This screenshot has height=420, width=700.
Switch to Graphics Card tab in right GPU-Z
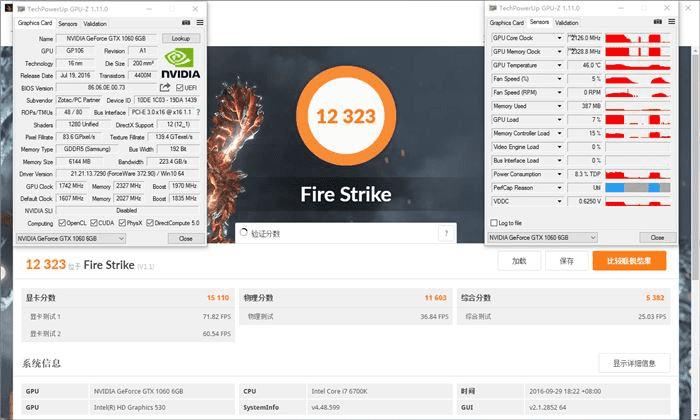click(507, 22)
